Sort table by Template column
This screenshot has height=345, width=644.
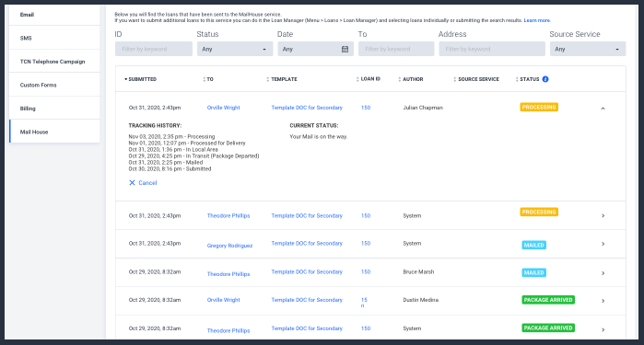coord(282,79)
